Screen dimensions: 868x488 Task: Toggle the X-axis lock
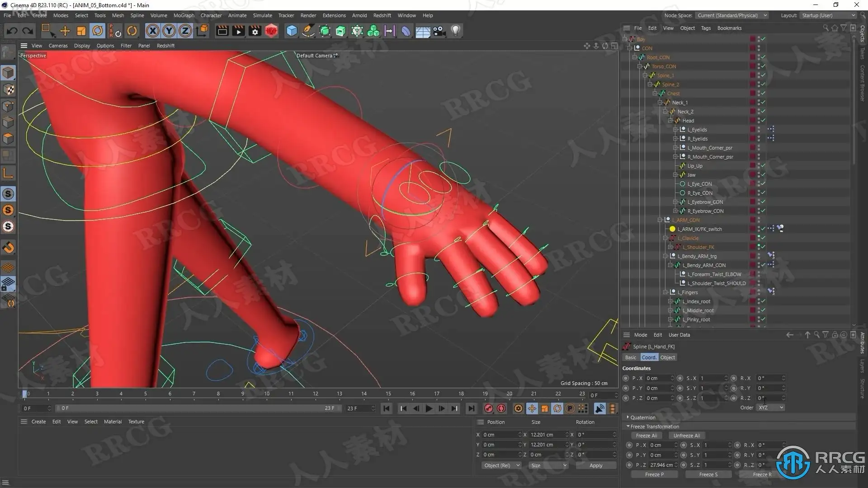pyautogui.click(x=153, y=31)
